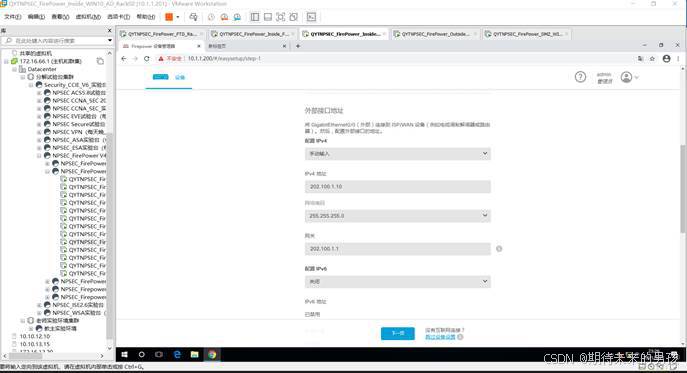
Task: Open the 查看(V) menu
Action: 60,17
